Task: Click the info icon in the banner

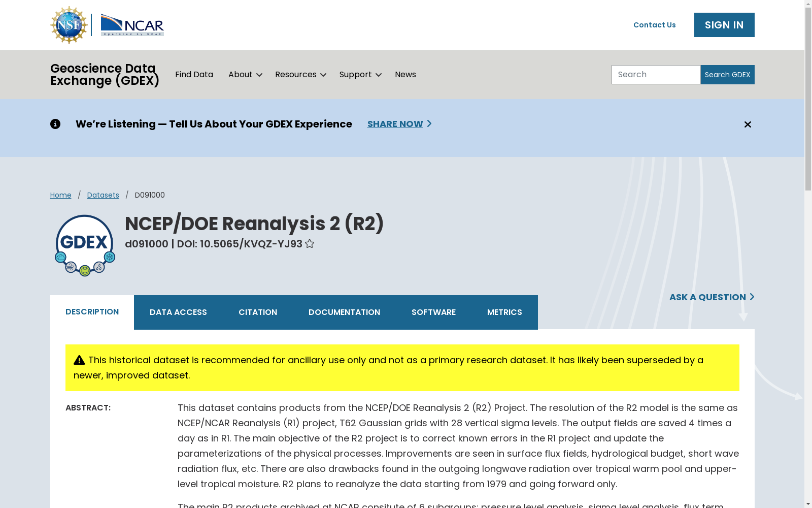Action: [x=55, y=124]
